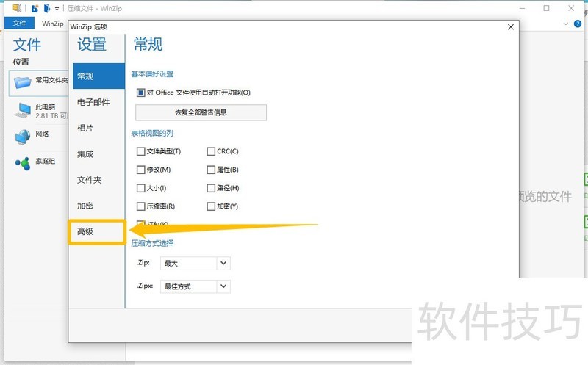Toggle Office 文件自动打开功能 checkbox
This screenshot has width=588, height=365.
(140, 93)
